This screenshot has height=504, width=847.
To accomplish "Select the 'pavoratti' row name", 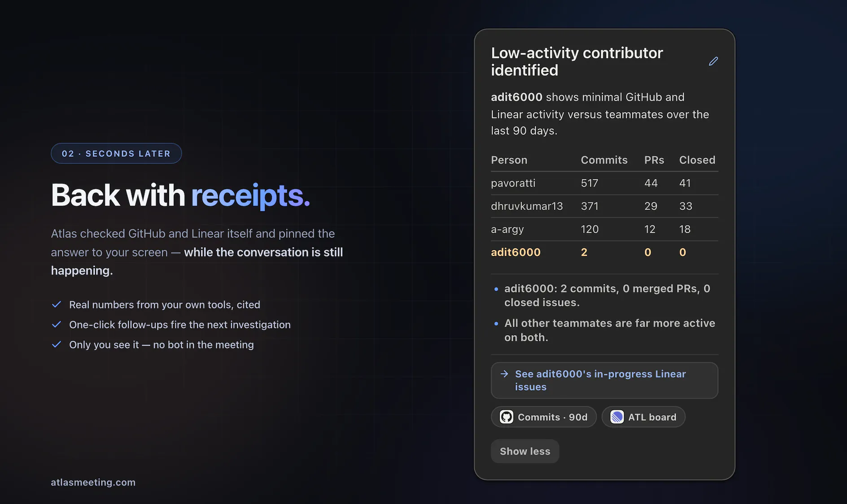I will [x=513, y=183].
